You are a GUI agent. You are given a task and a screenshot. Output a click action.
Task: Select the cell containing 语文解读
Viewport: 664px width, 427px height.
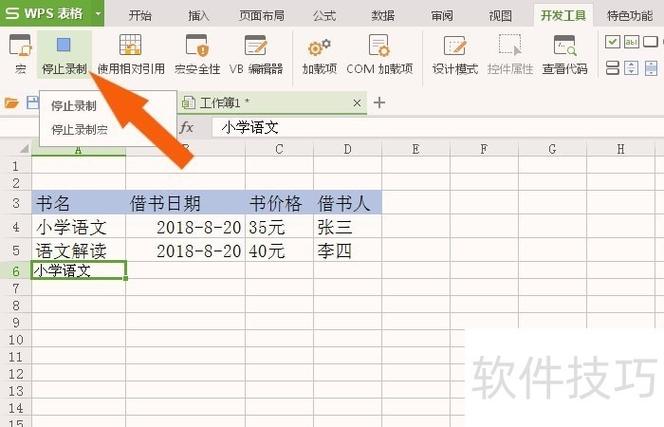78,251
